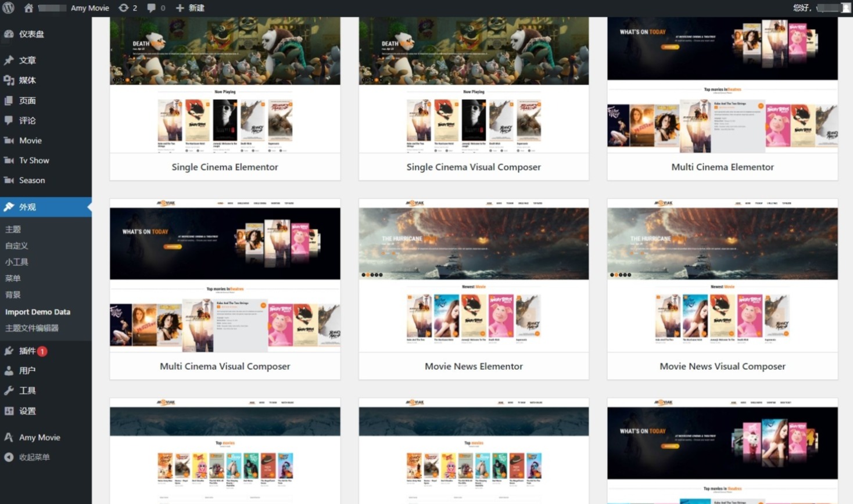
Task: Click the Amy Movie sidebar icon
Action: [x=9, y=437]
